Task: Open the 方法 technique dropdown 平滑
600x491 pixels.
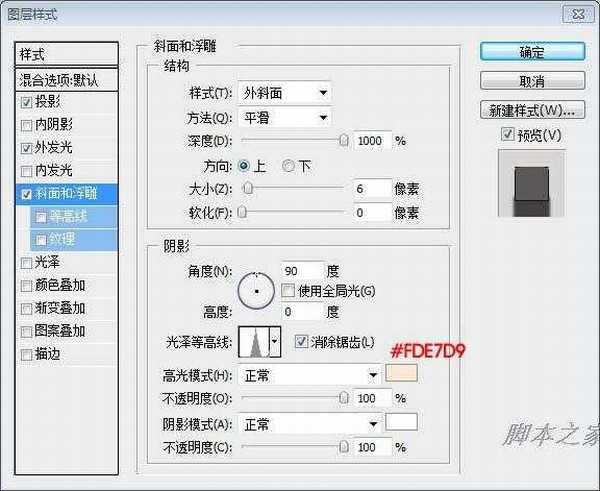Action: point(284,117)
